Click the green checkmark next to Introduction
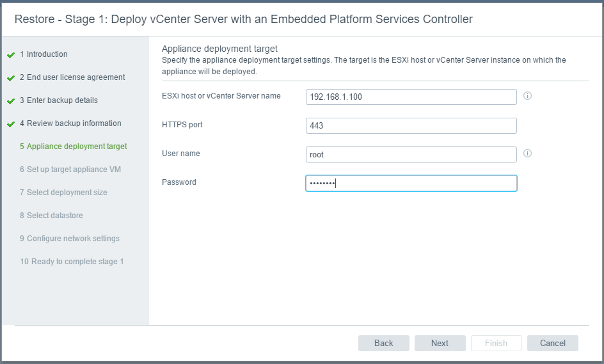The image size is (604, 364). (11, 55)
